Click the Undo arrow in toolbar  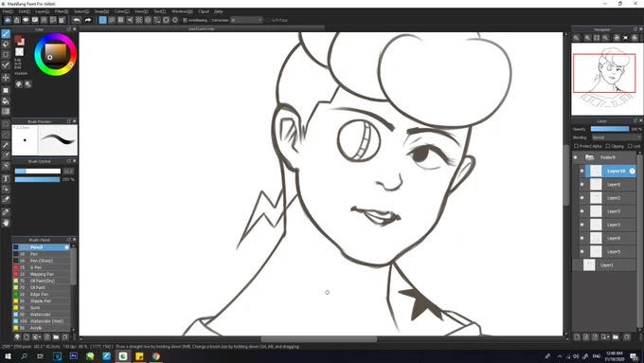(77, 20)
